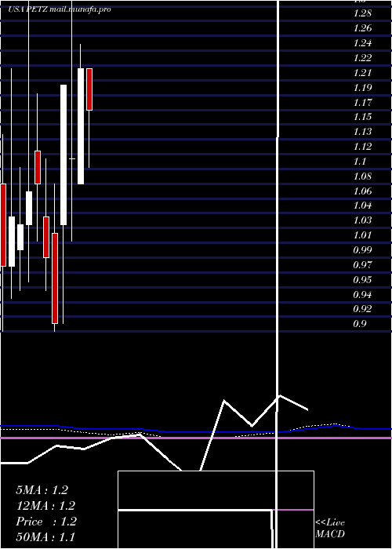The width and height of the screenshot is (392, 549).
Task: Click the 1.01 price axis label
Action: [362, 235]
